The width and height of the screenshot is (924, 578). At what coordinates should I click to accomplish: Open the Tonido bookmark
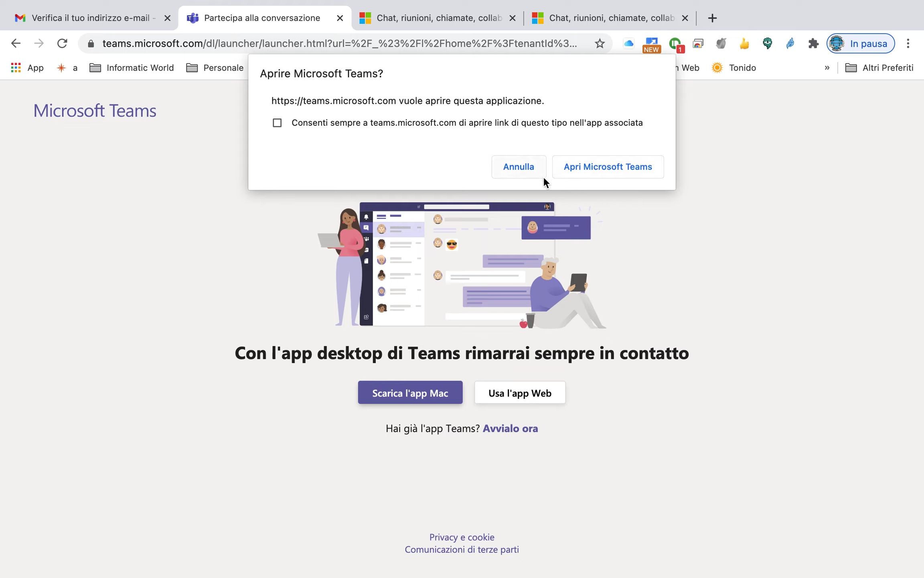(734, 68)
